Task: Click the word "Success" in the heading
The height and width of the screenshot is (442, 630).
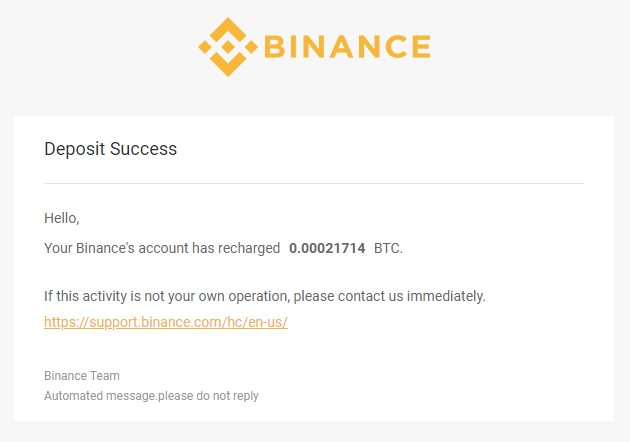Action: 144,149
